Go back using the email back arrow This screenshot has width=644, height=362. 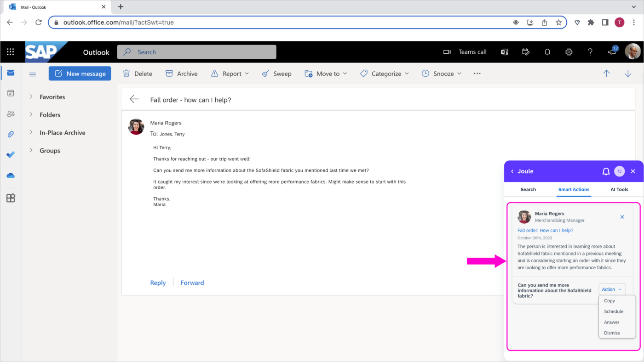[134, 99]
